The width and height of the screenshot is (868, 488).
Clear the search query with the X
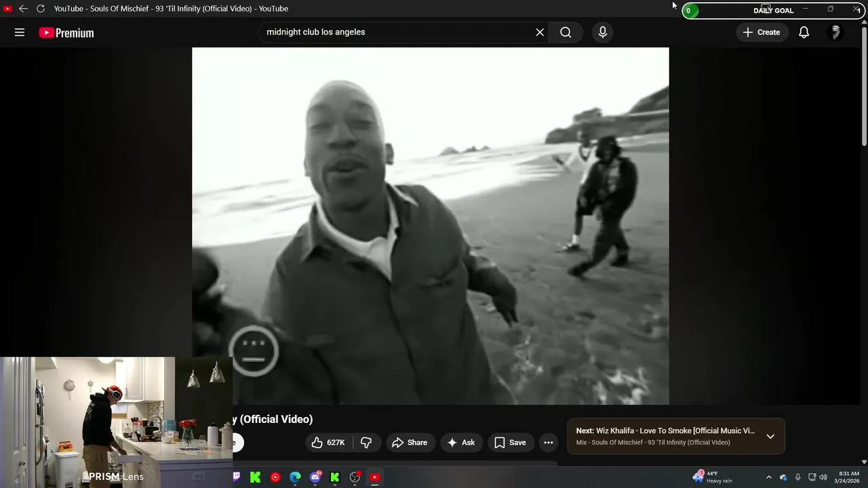tap(540, 33)
